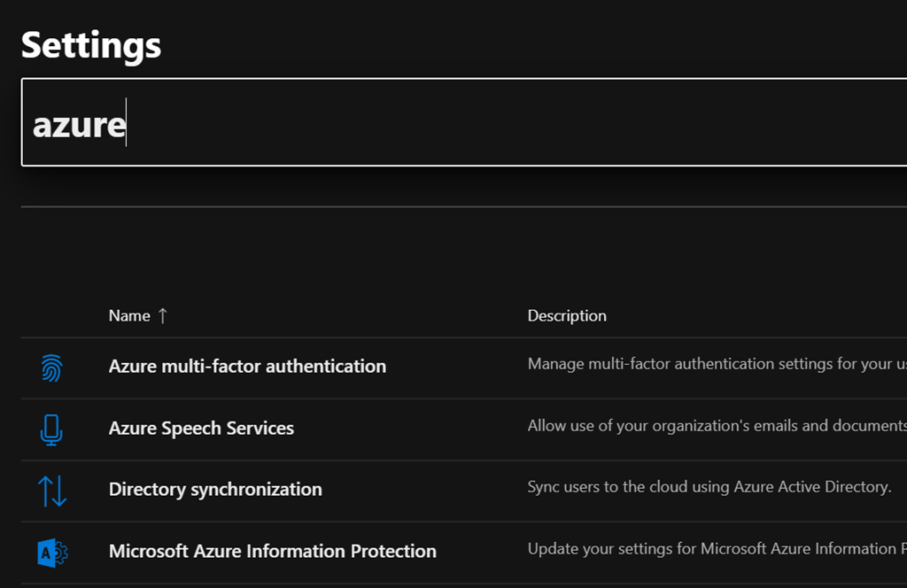Viewport: 907px width, 588px height.
Task: Click the ascending sort arrow beside Name
Action: 162,316
